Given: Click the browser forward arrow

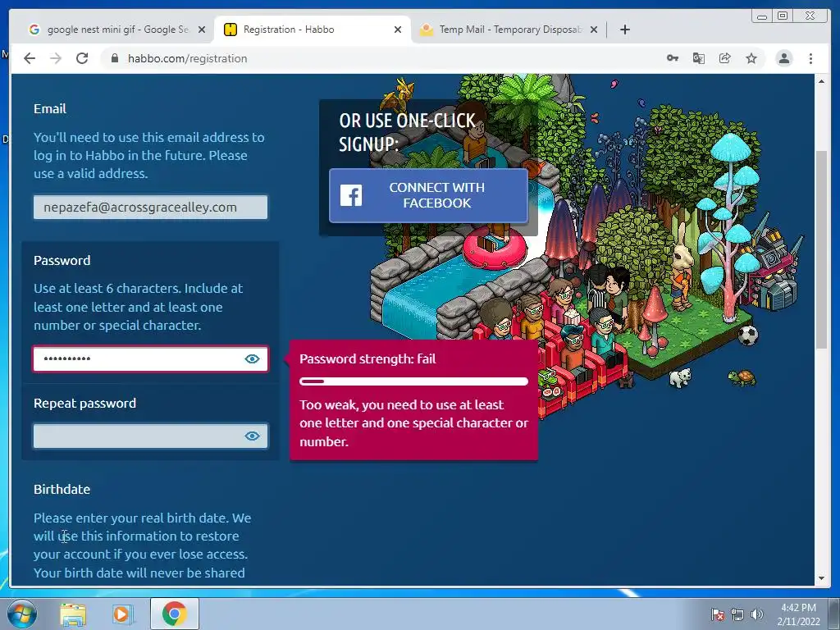Looking at the screenshot, I should [x=56, y=58].
